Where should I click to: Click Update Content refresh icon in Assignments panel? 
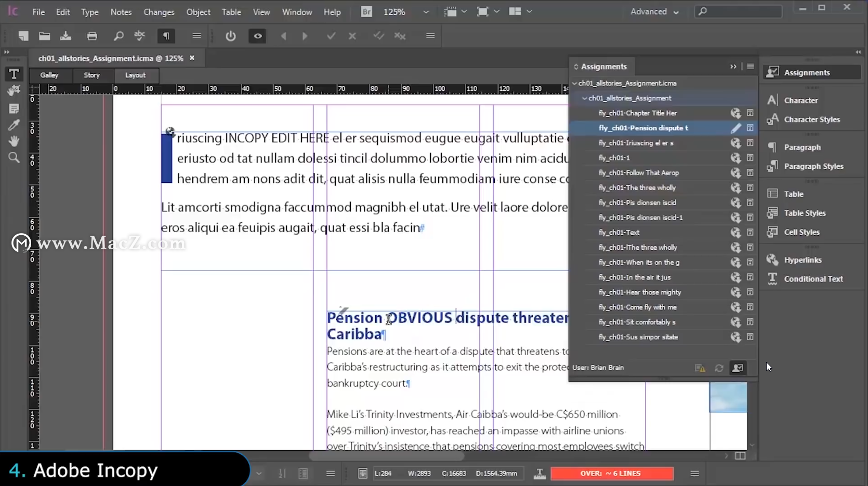[719, 368]
